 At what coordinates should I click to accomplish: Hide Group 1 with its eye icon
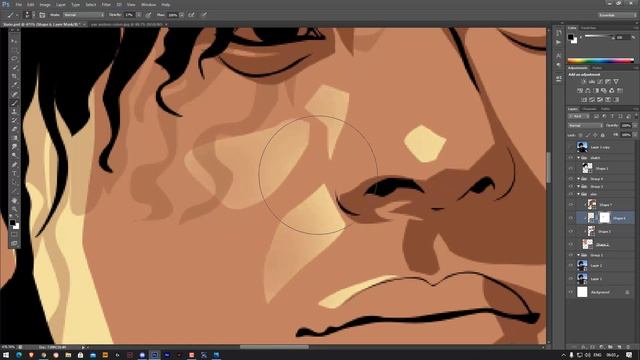(x=571, y=255)
